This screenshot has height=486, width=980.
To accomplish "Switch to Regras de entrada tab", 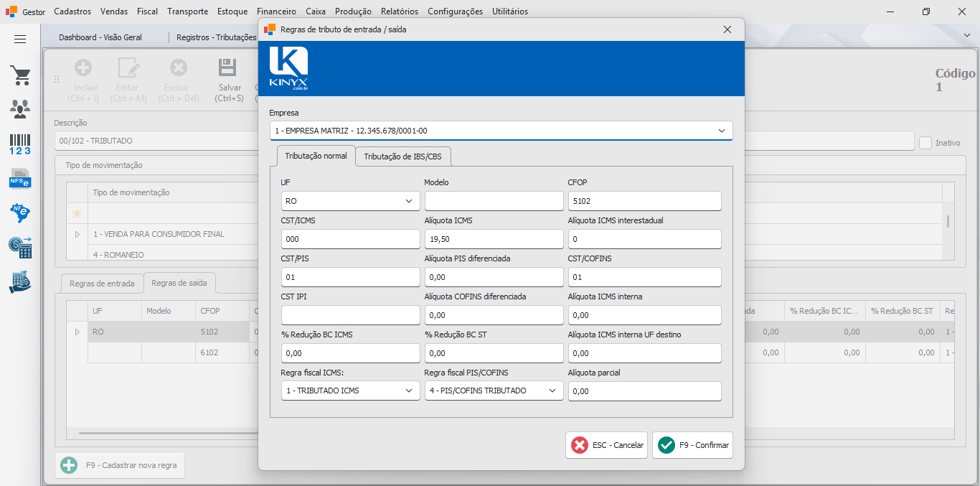I will pyautogui.click(x=102, y=284).
